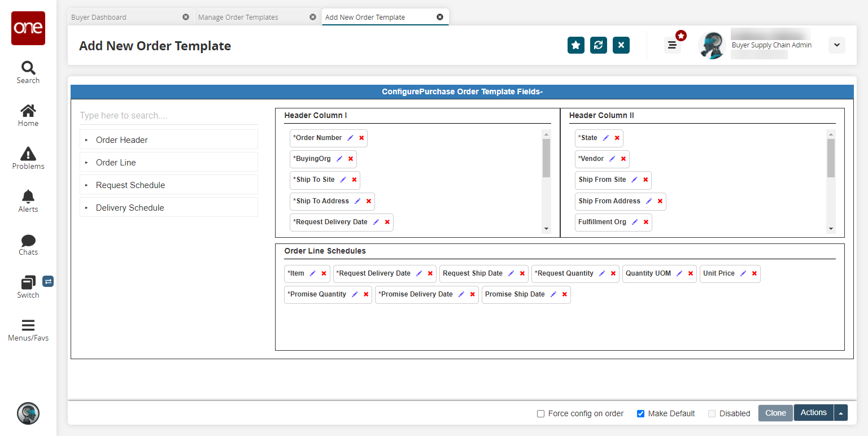The height and width of the screenshot is (436, 868).
Task: Toggle the Disabled checkbox
Action: pyautogui.click(x=712, y=413)
